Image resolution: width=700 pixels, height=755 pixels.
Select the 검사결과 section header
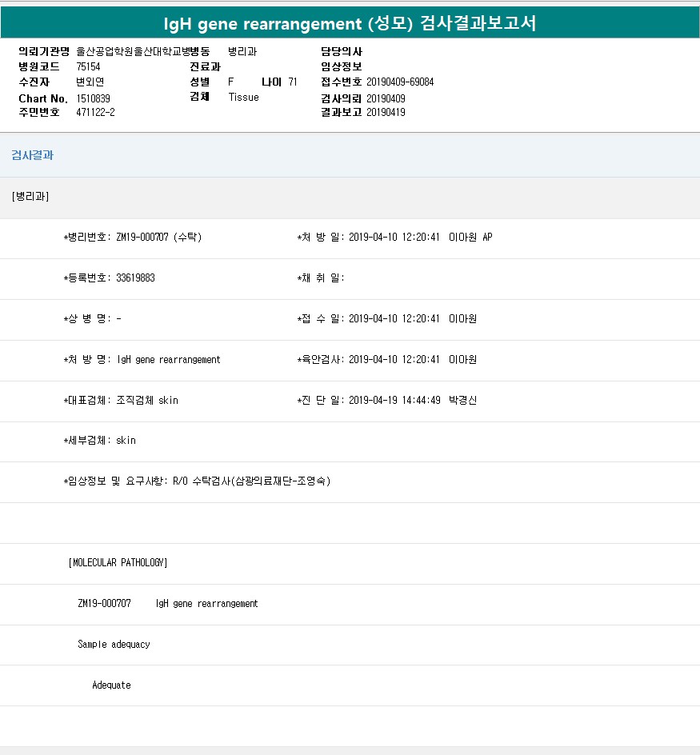(33, 155)
